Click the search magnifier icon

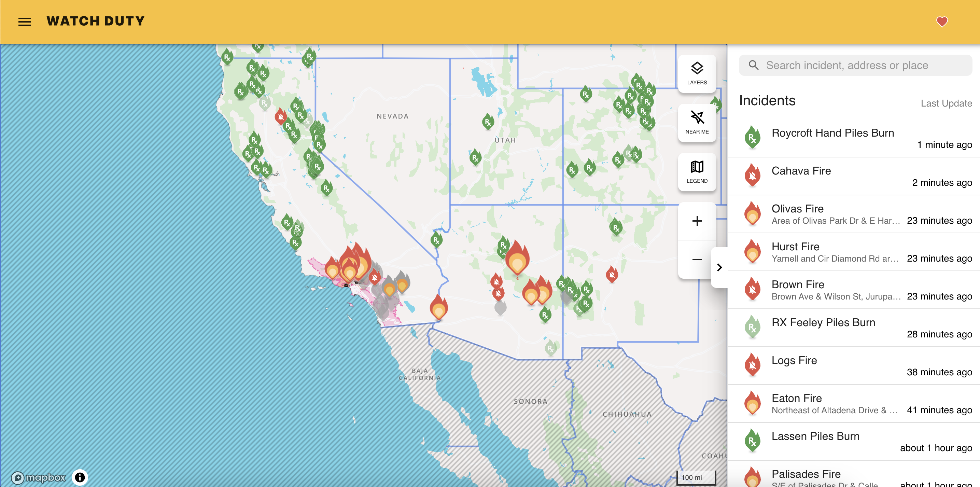click(x=754, y=65)
